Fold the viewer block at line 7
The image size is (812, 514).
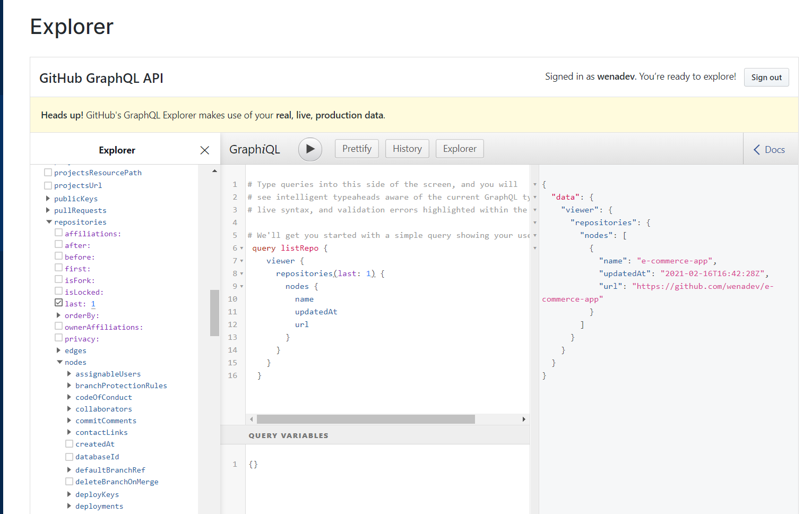[241, 261]
